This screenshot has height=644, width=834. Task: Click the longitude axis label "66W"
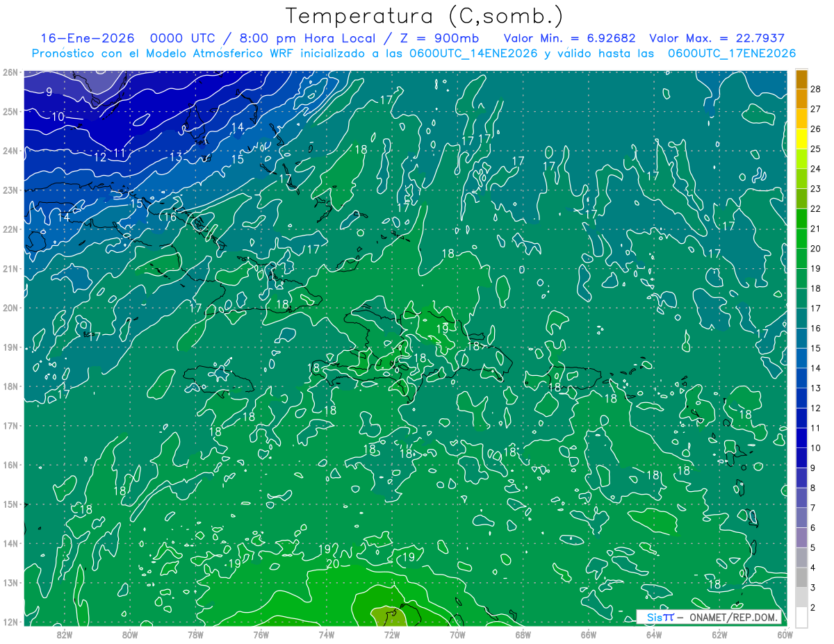pos(589,634)
